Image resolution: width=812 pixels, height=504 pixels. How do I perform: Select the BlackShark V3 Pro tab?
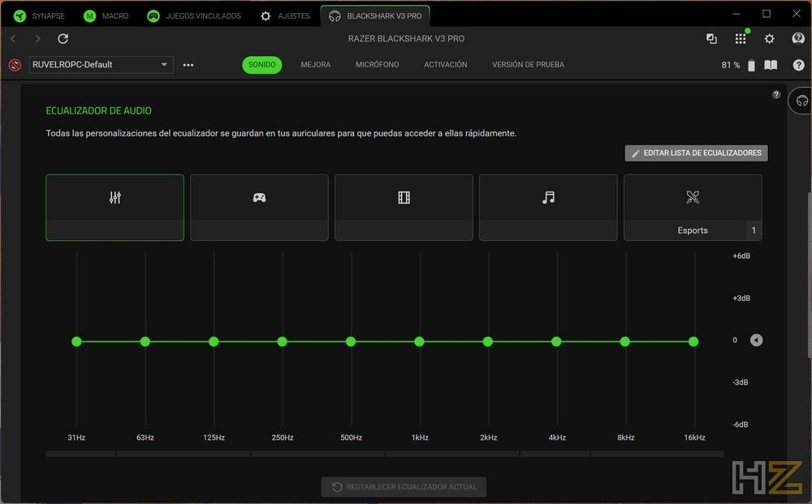[375, 16]
